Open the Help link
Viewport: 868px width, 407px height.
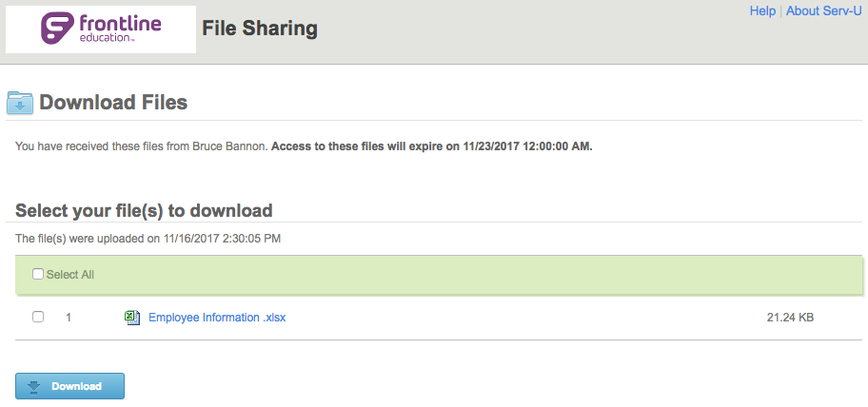pyautogui.click(x=762, y=11)
